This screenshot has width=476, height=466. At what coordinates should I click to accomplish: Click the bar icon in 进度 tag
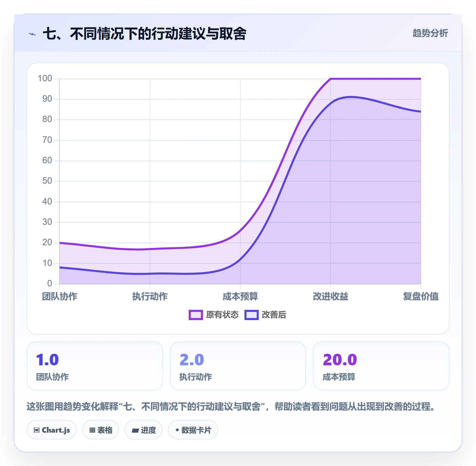(x=135, y=431)
